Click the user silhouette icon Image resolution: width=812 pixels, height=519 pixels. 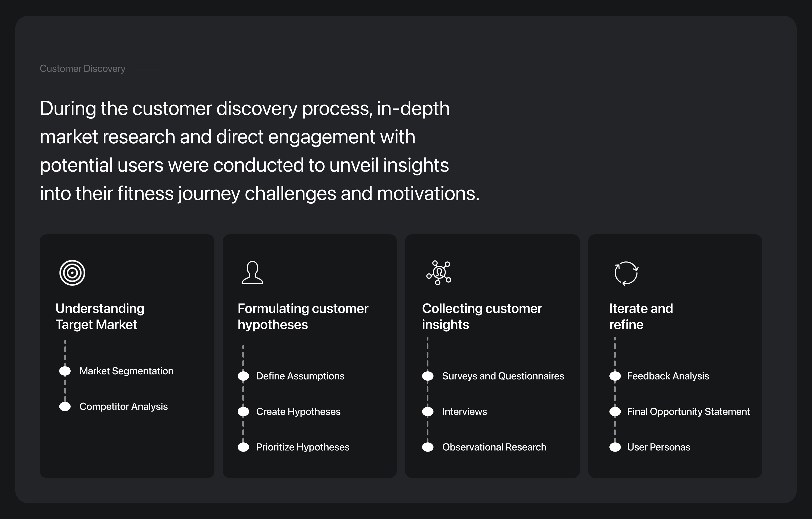(252, 273)
